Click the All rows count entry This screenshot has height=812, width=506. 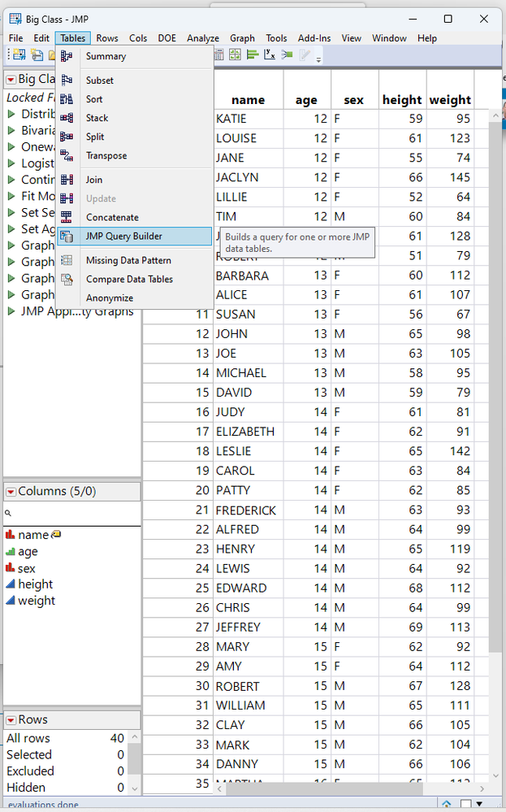[65, 739]
